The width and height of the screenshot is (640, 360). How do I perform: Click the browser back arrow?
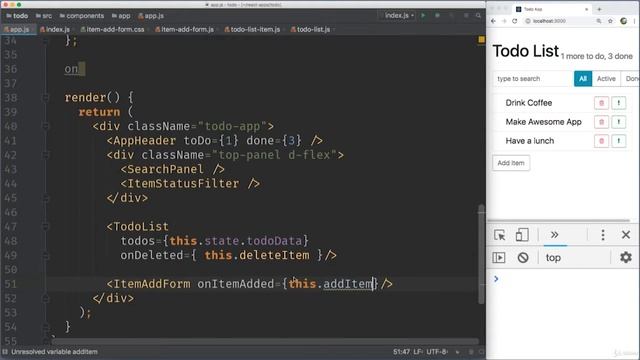click(x=493, y=21)
